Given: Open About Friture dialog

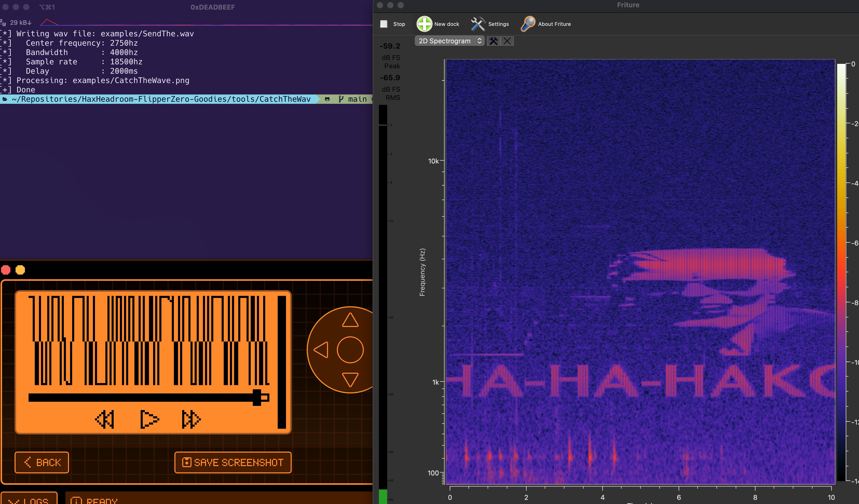Looking at the screenshot, I should 546,24.
